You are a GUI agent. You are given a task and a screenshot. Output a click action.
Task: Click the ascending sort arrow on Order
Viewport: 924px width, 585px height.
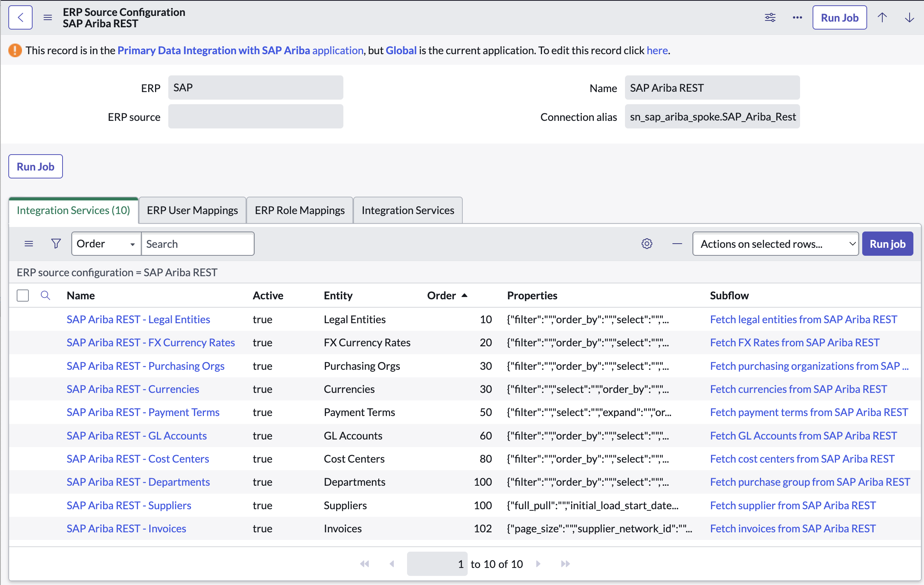pyautogui.click(x=464, y=296)
